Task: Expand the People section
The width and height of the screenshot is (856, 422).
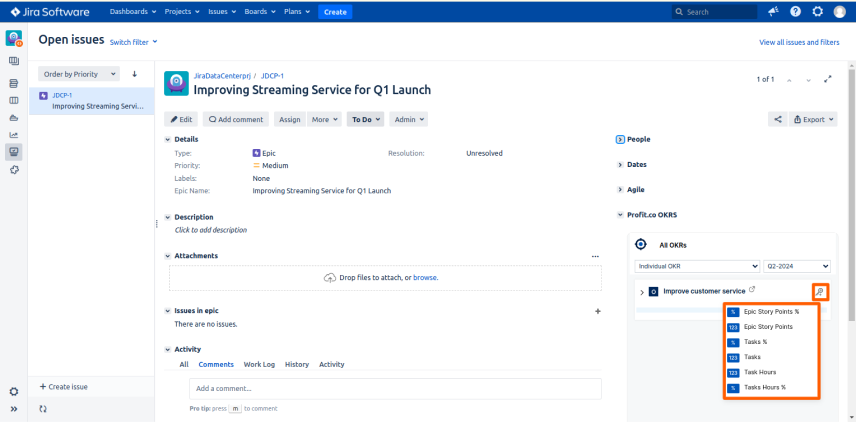Action: [620, 140]
